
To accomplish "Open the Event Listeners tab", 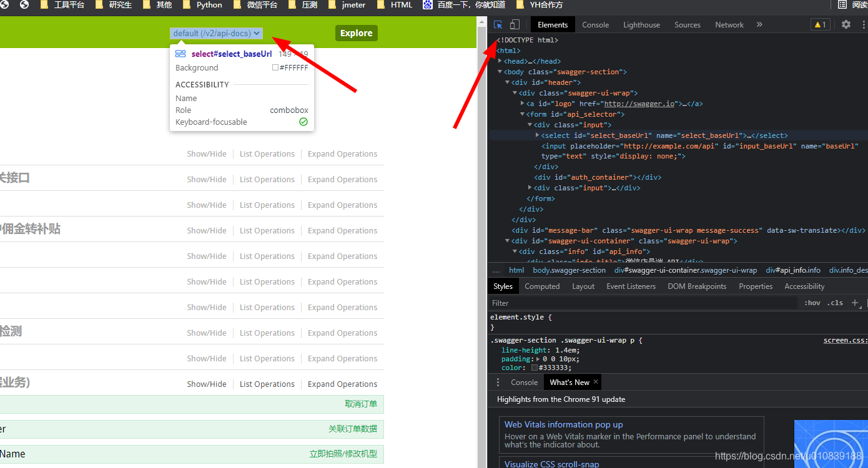I will point(631,286).
